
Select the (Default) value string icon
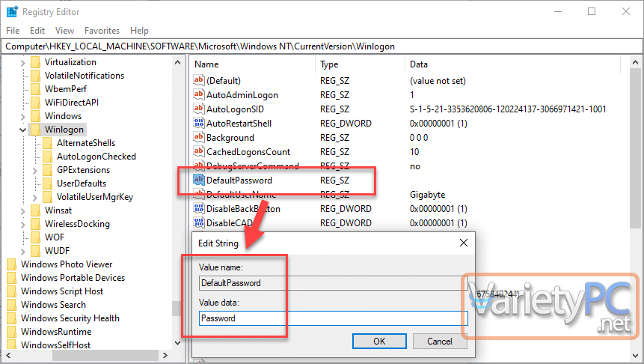199,80
